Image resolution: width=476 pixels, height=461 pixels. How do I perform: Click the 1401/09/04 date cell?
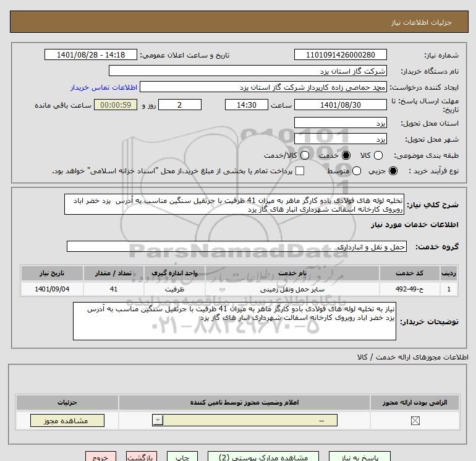[x=52, y=289]
